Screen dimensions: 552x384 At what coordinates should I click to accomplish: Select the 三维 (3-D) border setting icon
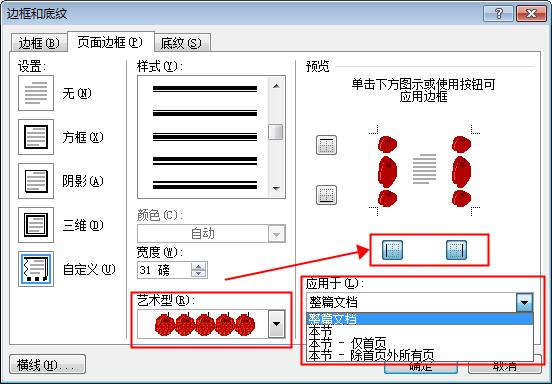[36, 225]
